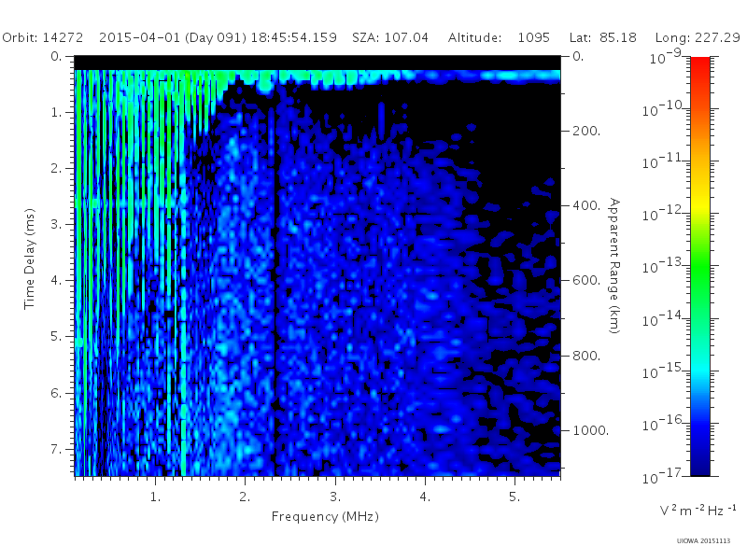This screenshot has width=747, height=560.
Task: Click the 'V² m⁻² Hz⁻¹' units label
Action: [698, 510]
